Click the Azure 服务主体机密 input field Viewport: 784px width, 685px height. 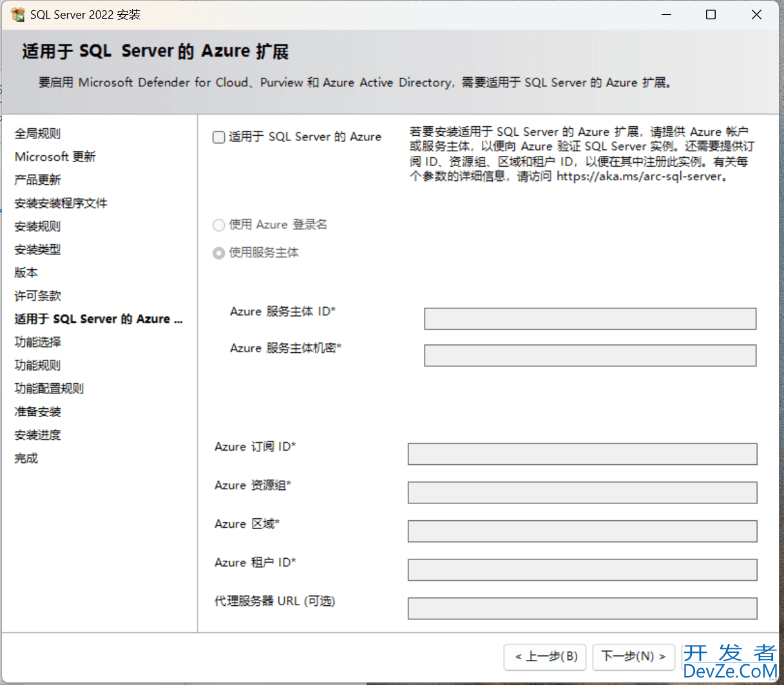(x=590, y=355)
